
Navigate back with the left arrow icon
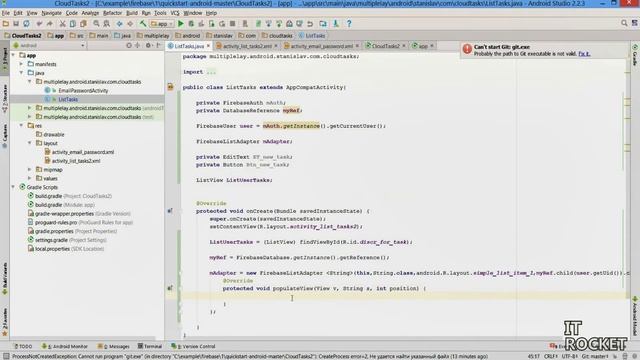pos(119,24)
